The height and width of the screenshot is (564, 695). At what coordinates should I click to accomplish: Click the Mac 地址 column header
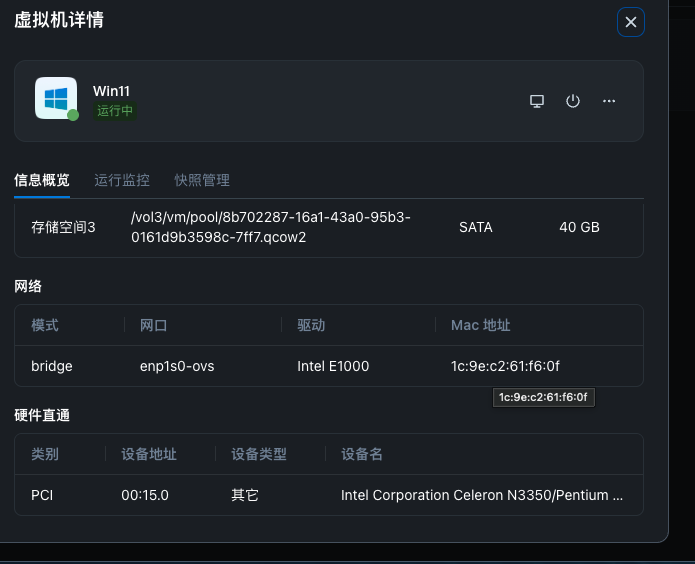pyautogui.click(x=481, y=325)
